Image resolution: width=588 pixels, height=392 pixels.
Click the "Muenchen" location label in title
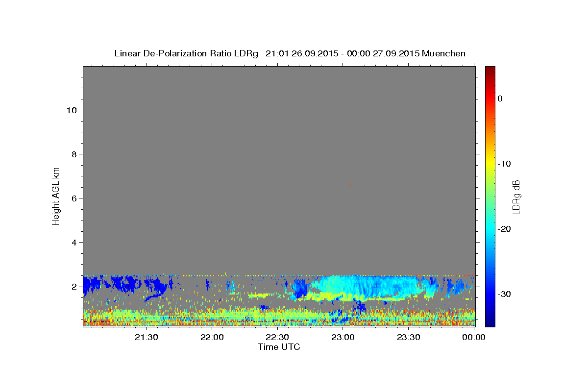click(x=443, y=53)
